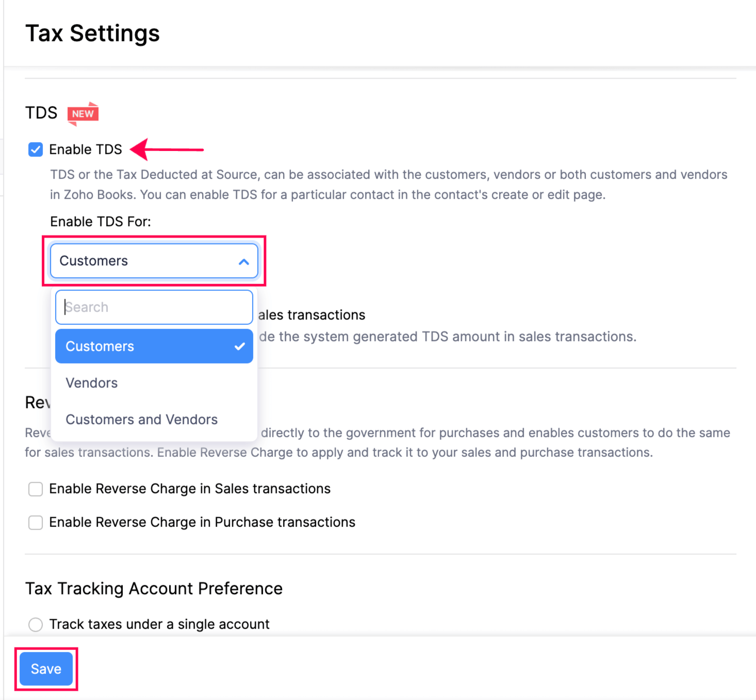Click the Tax Settings page title
Image resolution: width=756 pixels, height=700 pixels.
[x=93, y=34]
